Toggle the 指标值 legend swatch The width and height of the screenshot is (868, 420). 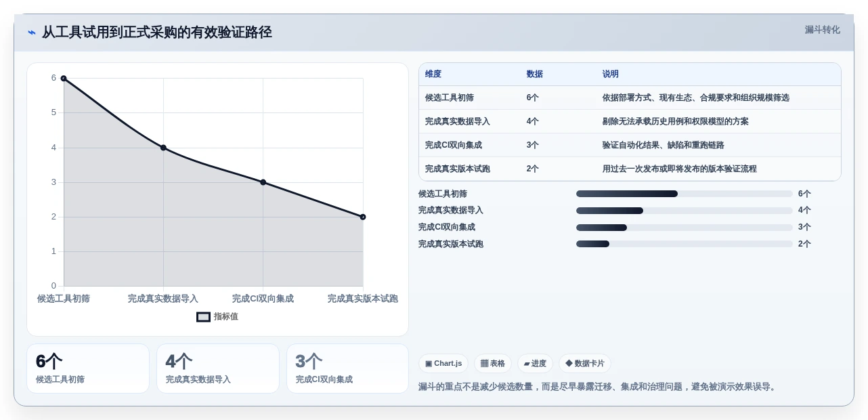point(203,316)
